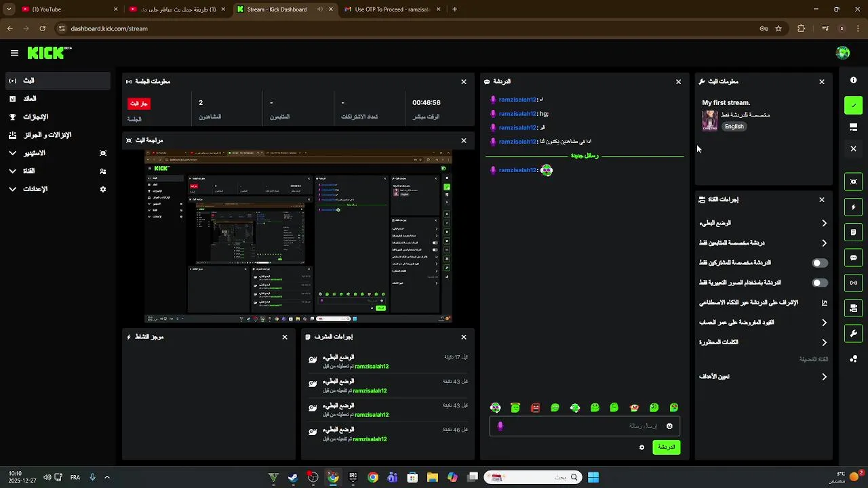Open File Explorer from the taskbar
The width and height of the screenshot is (868, 488).
432,477
